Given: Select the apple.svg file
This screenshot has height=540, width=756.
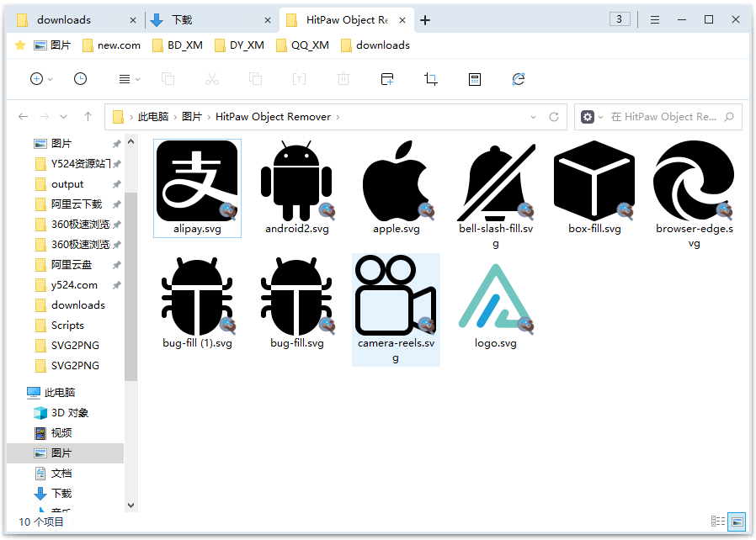Looking at the screenshot, I should coord(397,188).
